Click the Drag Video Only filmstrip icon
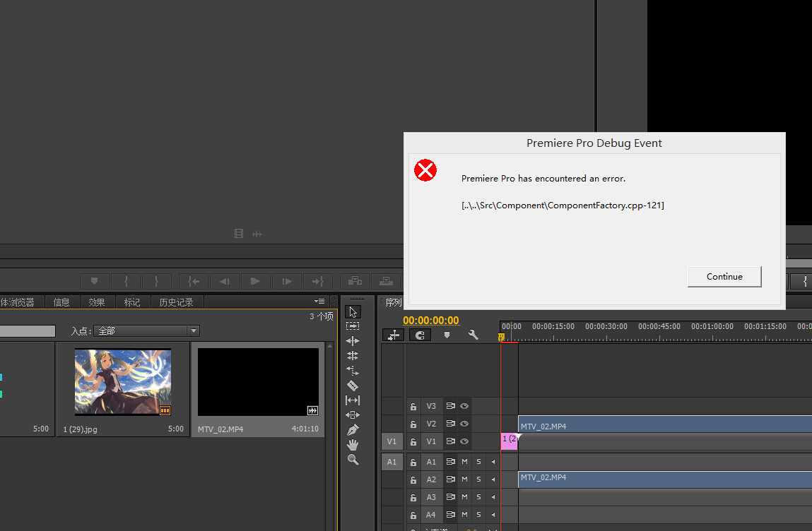 pos(239,234)
